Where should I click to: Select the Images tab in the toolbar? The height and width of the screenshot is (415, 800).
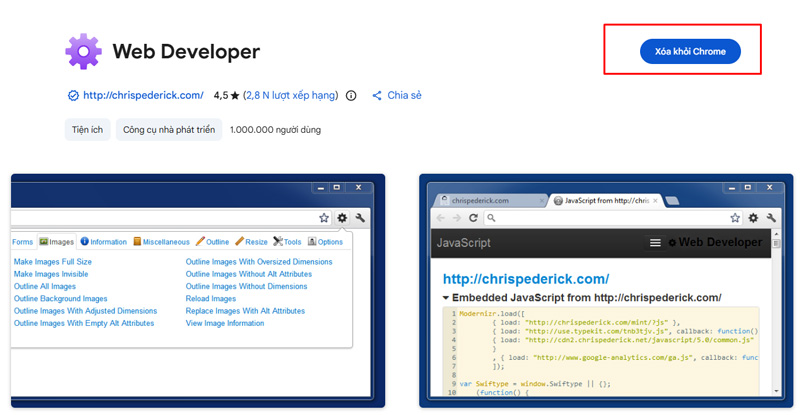point(56,241)
